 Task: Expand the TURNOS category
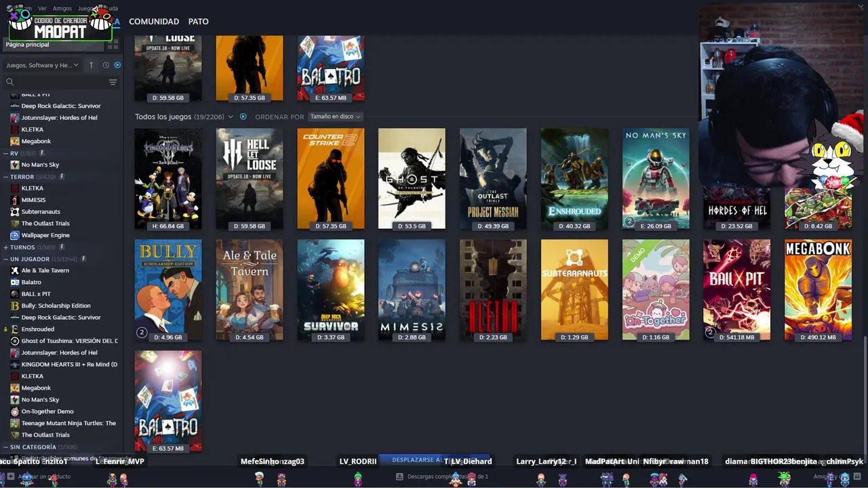pyautogui.click(x=5, y=247)
